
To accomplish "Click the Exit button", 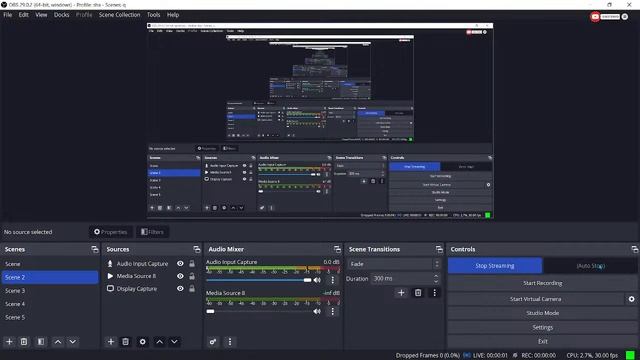I will pos(542,341).
